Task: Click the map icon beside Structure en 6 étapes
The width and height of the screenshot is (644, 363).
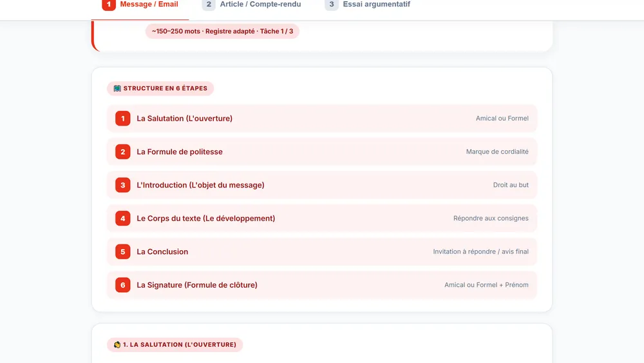Action: 117,88
